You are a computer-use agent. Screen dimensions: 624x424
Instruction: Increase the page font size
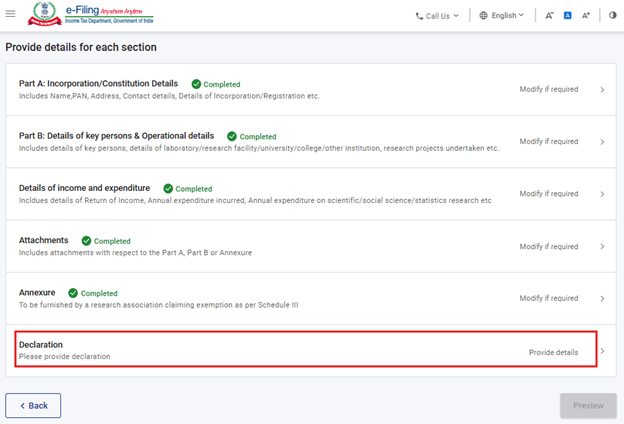tap(586, 16)
